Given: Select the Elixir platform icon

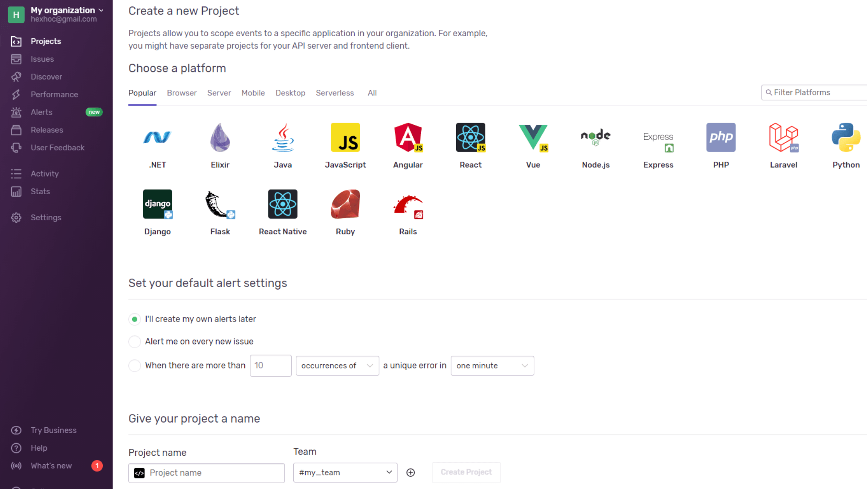Looking at the screenshot, I should 220,138.
